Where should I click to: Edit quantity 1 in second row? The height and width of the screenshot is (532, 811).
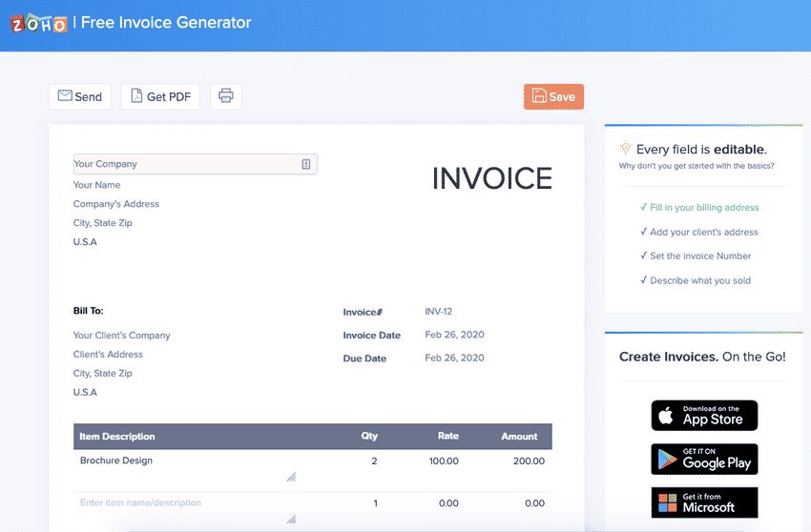click(x=375, y=503)
